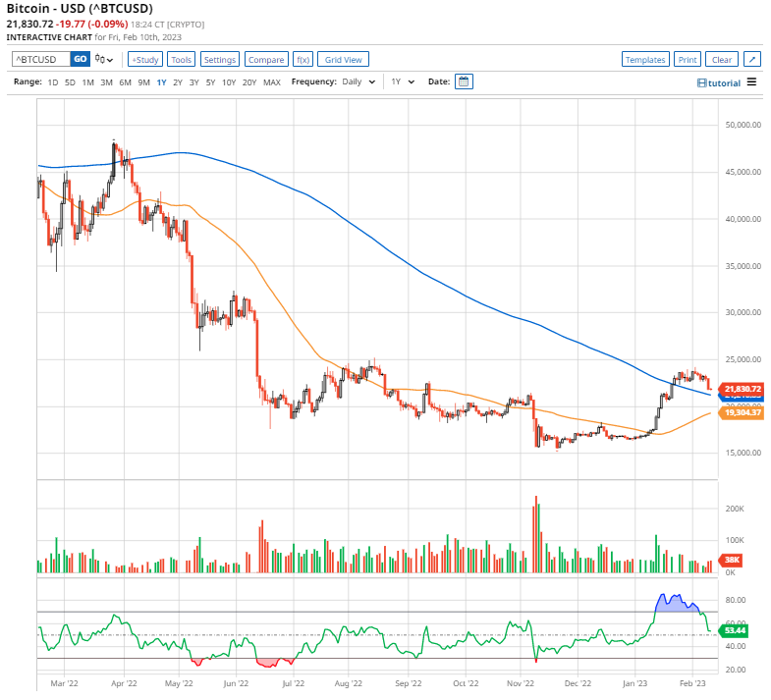
Task: Click the Nov '22 time axis label
Action: (521, 683)
